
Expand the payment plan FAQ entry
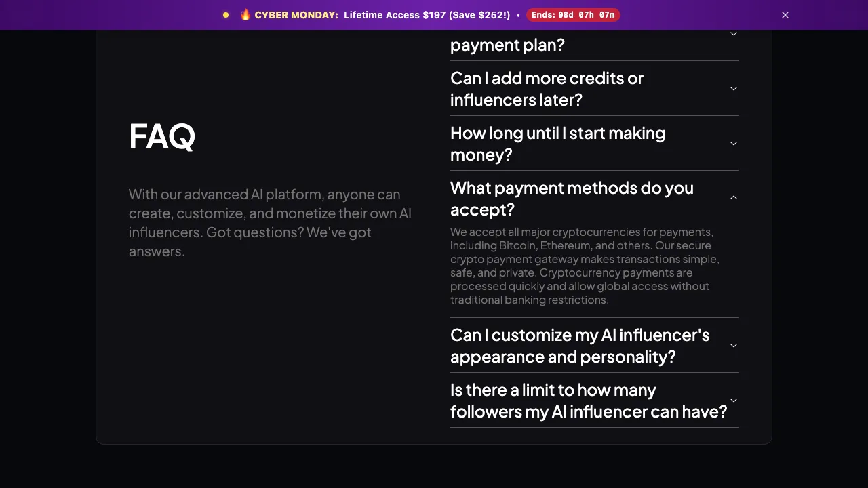click(x=507, y=44)
